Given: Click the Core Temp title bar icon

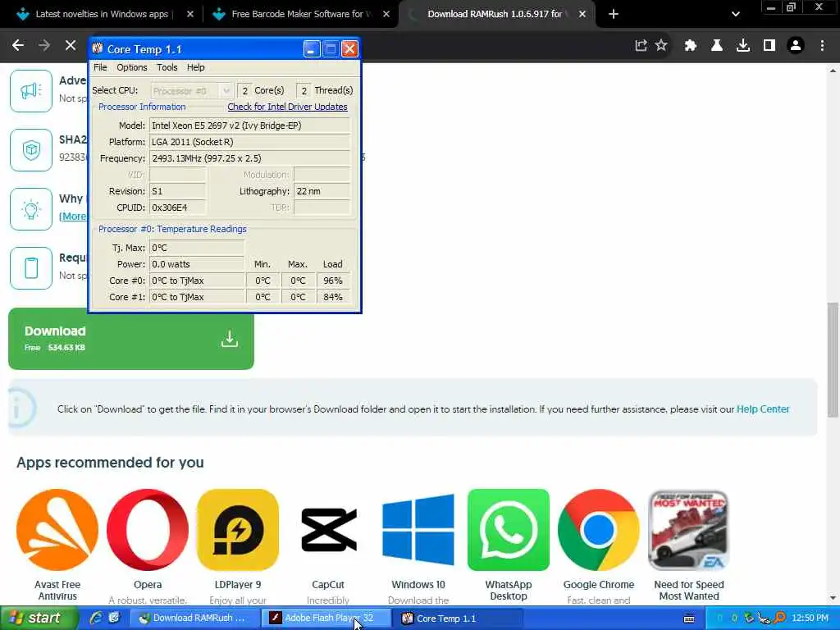Looking at the screenshot, I should 98,48.
